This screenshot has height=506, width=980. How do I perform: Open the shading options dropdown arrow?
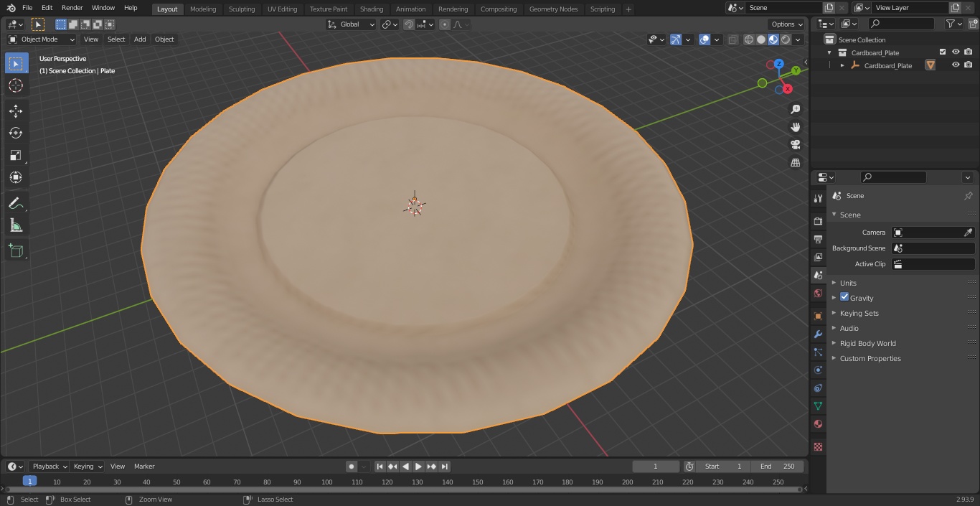pos(798,39)
